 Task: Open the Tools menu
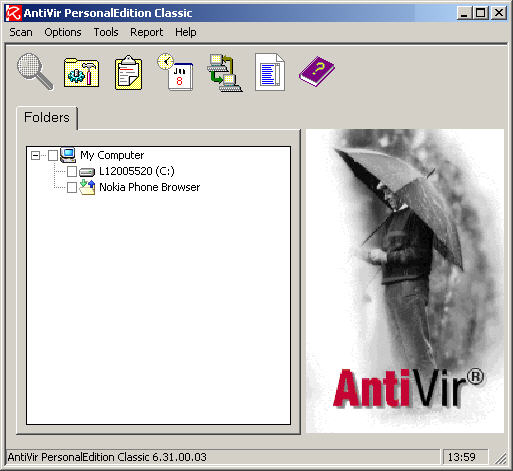[106, 32]
